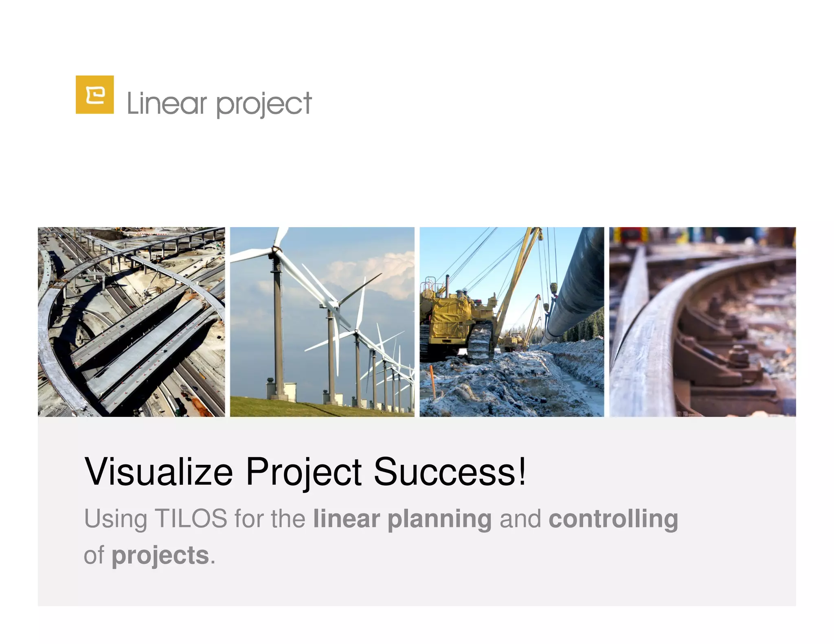Click the bold "linear planning" text
Screen dimensions: 834x644
pyautogui.click(x=402, y=519)
